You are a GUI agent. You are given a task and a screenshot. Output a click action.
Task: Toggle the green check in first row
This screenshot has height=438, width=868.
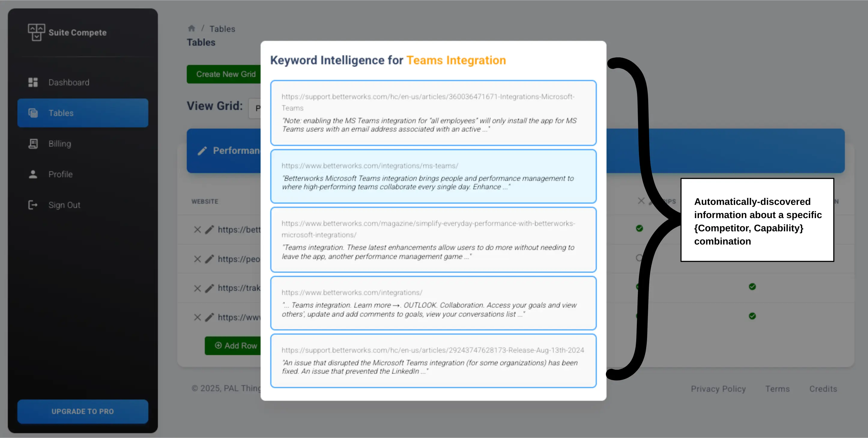(x=639, y=228)
